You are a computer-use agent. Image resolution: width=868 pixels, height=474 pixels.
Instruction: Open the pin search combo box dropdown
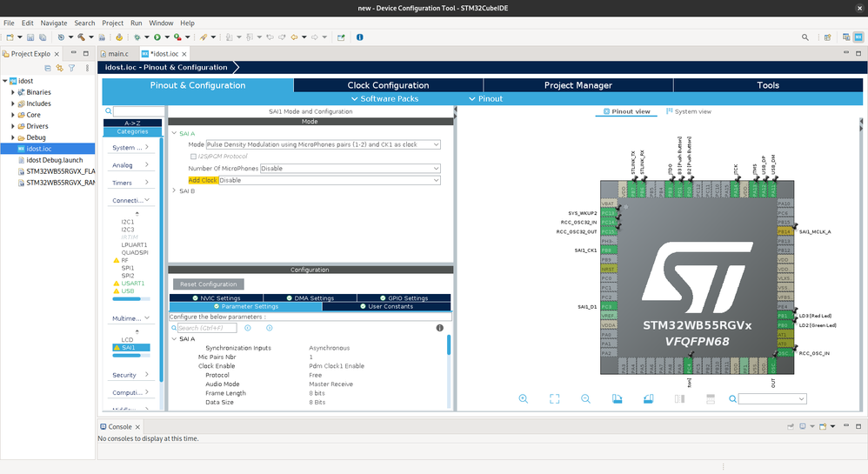click(x=801, y=398)
